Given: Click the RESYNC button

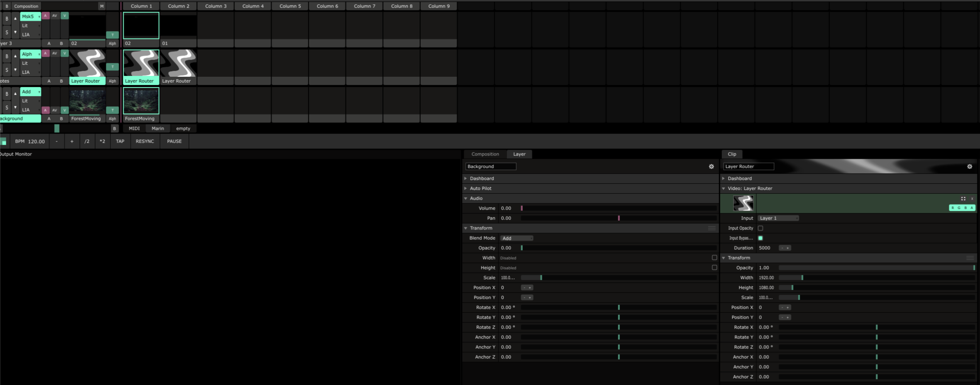Looking at the screenshot, I should tap(144, 141).
